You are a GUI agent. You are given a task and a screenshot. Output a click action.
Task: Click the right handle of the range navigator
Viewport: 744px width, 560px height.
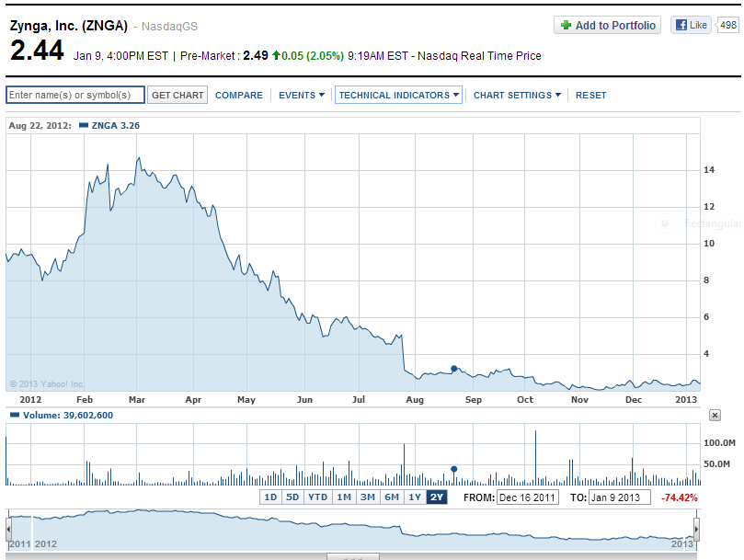coord(696,529)
